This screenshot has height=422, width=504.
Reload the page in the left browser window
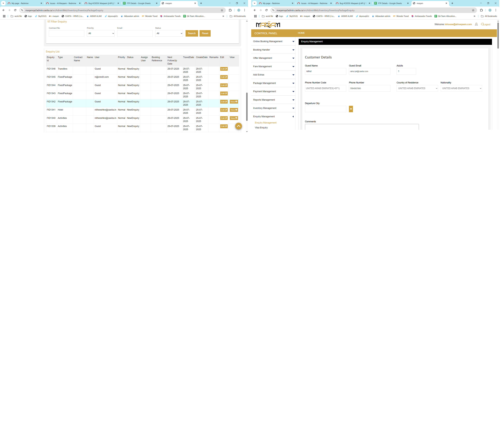tap(15, 10)
